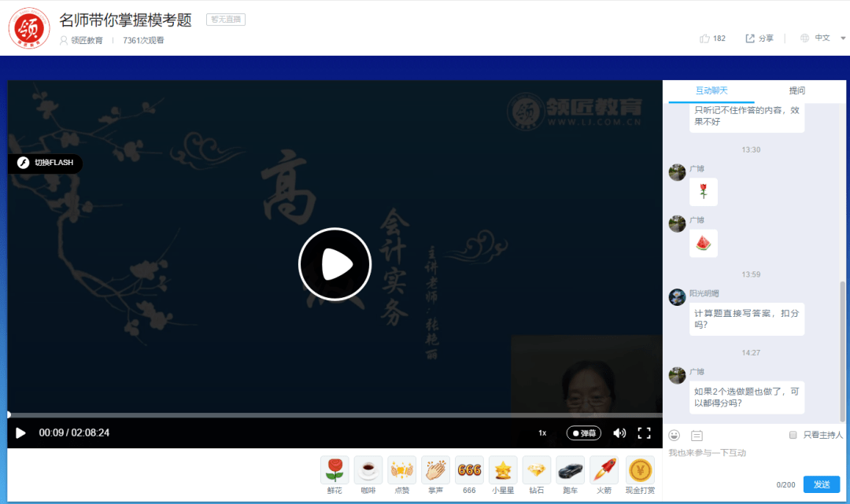Open the 中文 language dropdown
This screenshot has width=850, height=504.
coord(822,38)
